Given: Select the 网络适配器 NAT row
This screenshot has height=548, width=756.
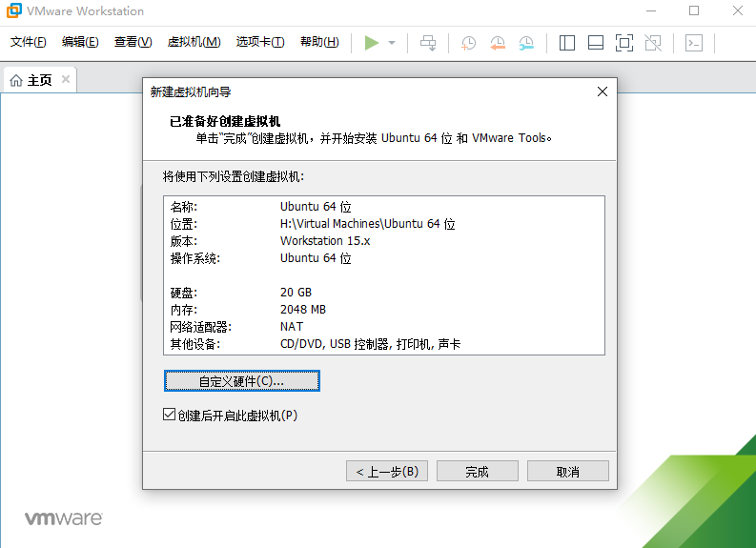Looking at the screenshot, I should (384, 327).
